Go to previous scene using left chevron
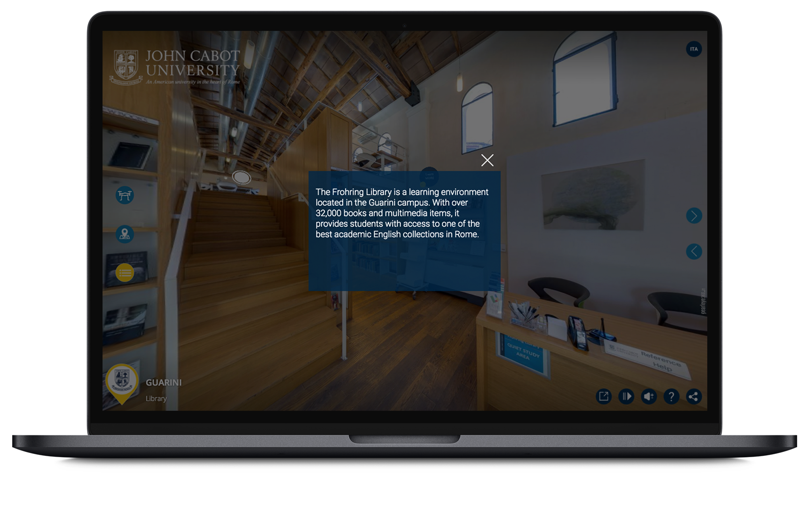 693,251
